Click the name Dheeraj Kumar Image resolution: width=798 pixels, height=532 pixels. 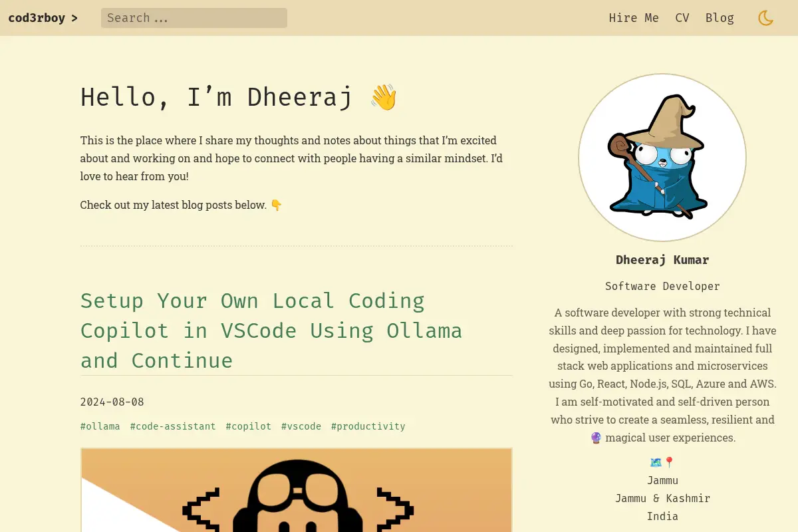(662, 260)
